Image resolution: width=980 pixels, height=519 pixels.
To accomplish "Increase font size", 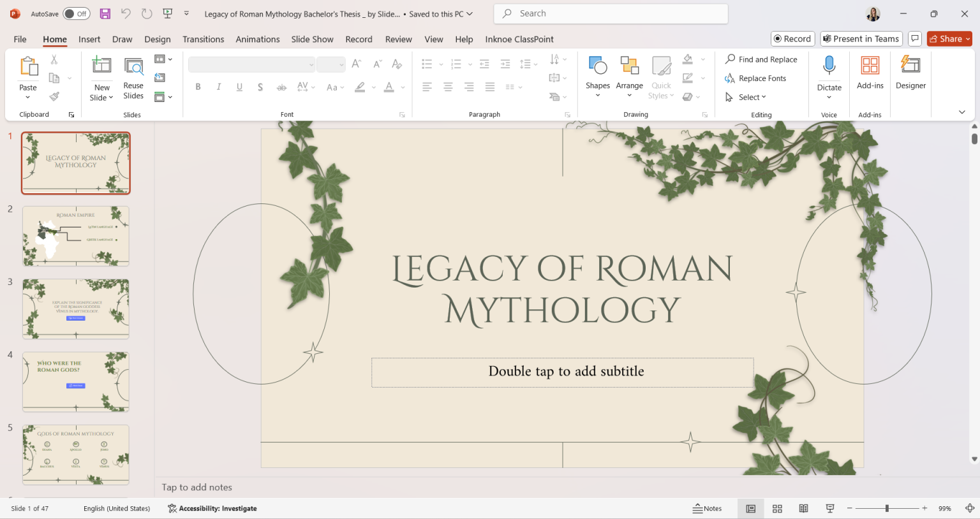I will coord(357,64).
